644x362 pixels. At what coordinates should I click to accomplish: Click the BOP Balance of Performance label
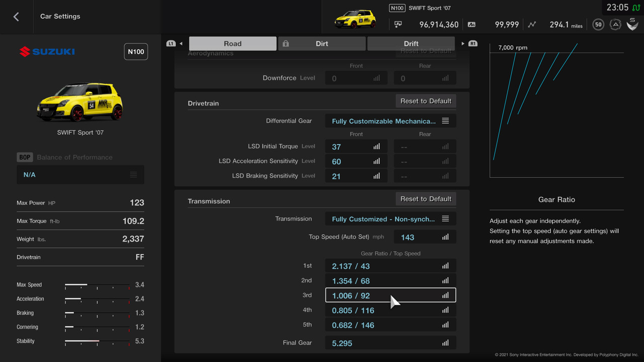pyautogui.click(x=64, y=157)
